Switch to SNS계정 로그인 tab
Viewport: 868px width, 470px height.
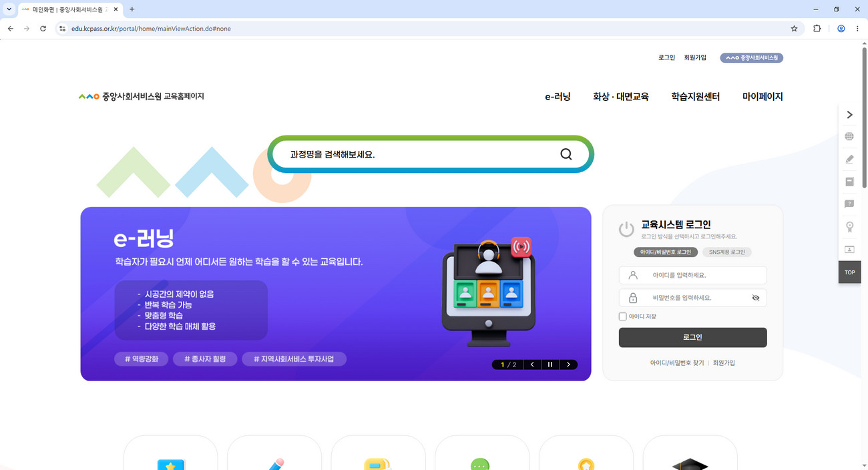pyautogui.click(x=727, y=252)
